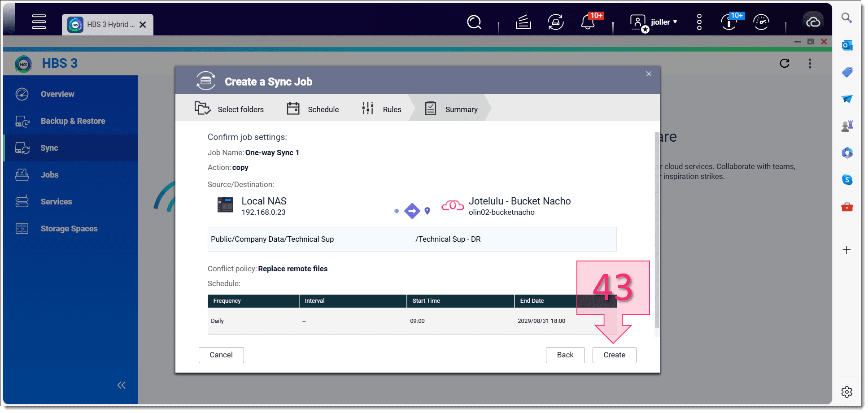Go to Select folders wizard step
The height and width of the screenshot is (413, 868).
[229, 109]
